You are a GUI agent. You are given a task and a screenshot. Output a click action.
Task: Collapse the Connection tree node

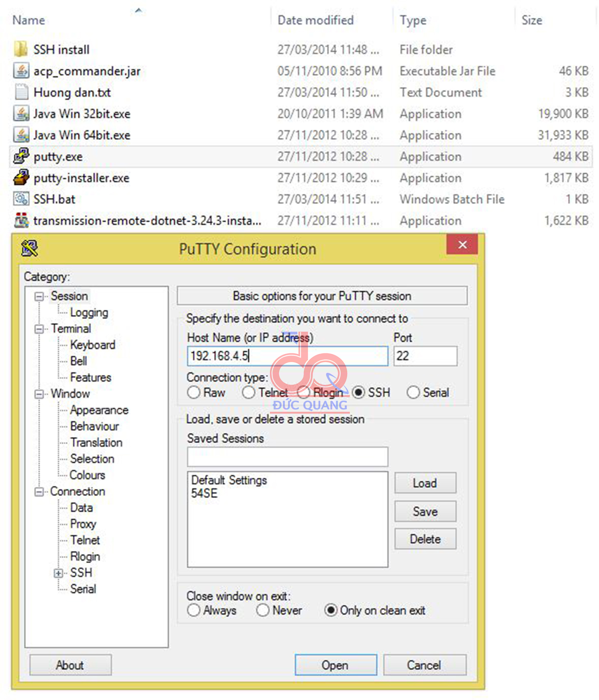(x=39, y=492)
